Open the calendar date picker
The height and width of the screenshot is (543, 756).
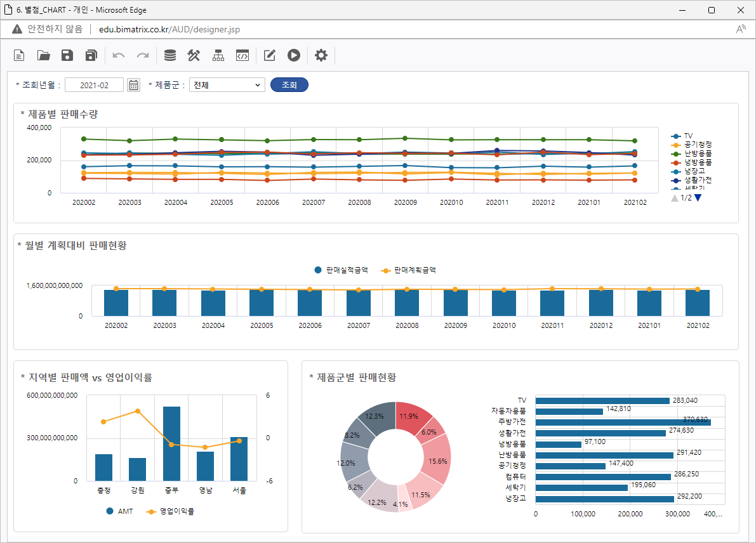click(x=133, y=85)
